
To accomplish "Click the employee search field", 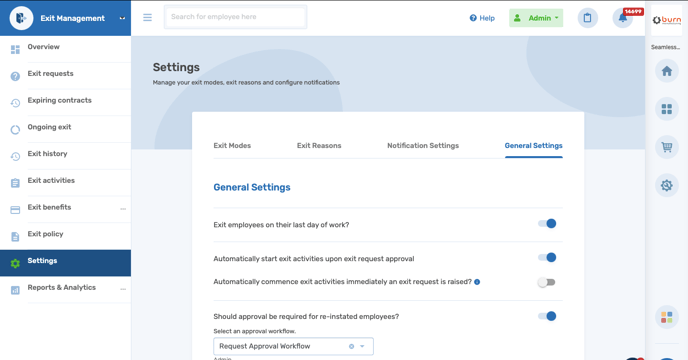I will 236,17.
